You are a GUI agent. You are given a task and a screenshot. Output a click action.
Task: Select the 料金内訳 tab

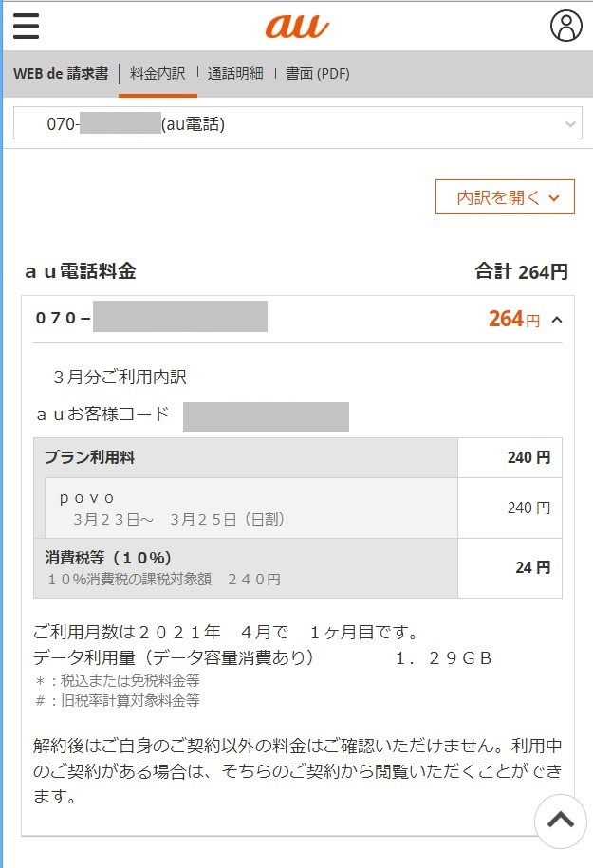tap(158, 73)
